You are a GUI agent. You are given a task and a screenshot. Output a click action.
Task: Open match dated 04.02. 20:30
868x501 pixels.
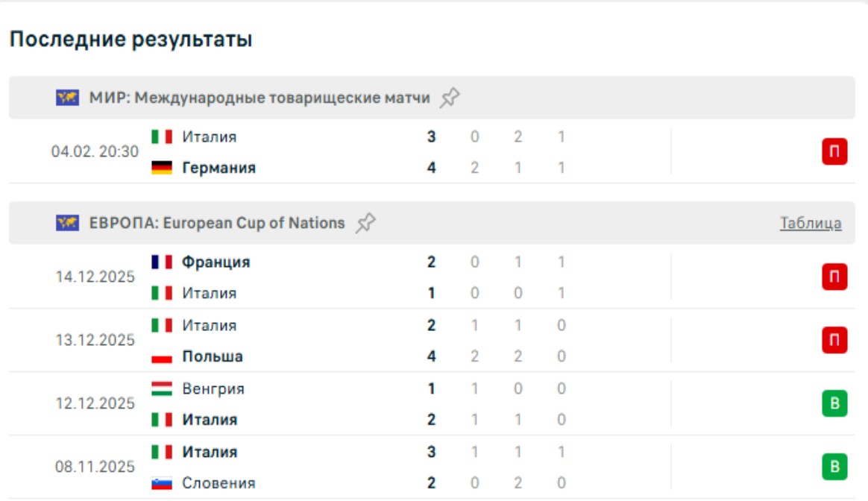tap(95, 152)
